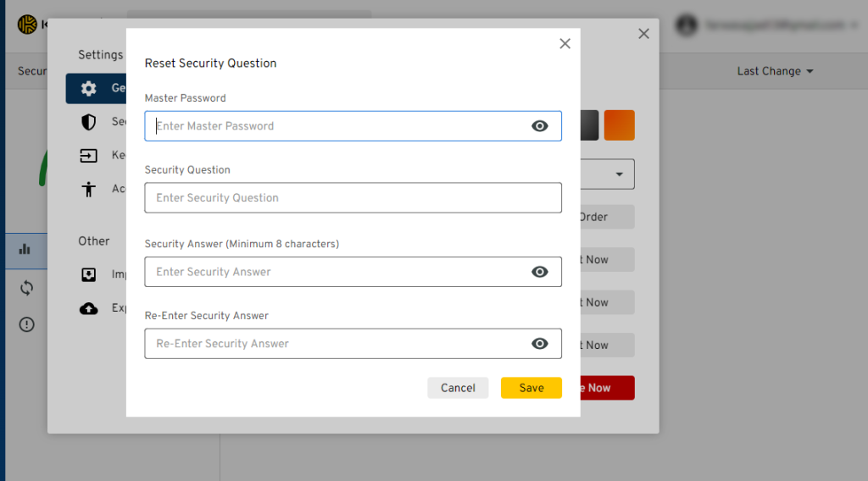The width and height of the screenshot is (868, 481).
Task: Pick the dark gray theme color swatch
Action: coord(590,125)
